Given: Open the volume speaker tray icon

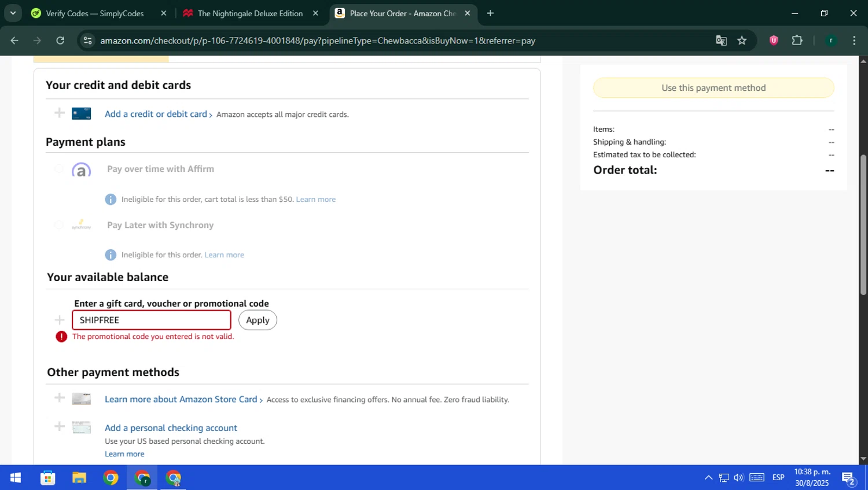Looking at the screenshot, I should point(738,478).
